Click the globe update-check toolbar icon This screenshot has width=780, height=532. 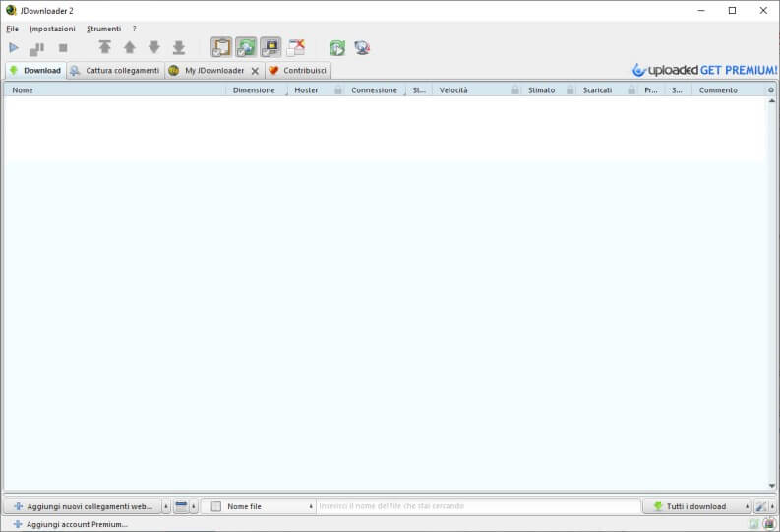point(362,48)
